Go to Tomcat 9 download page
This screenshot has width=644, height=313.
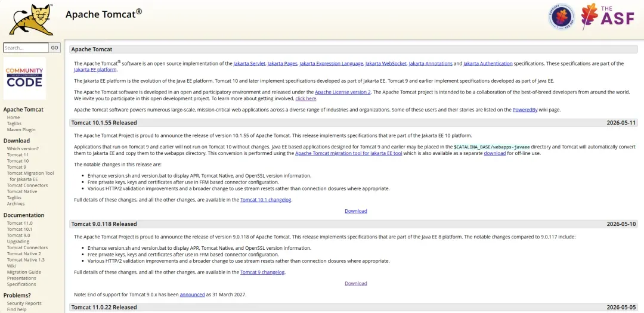[17, 167]
